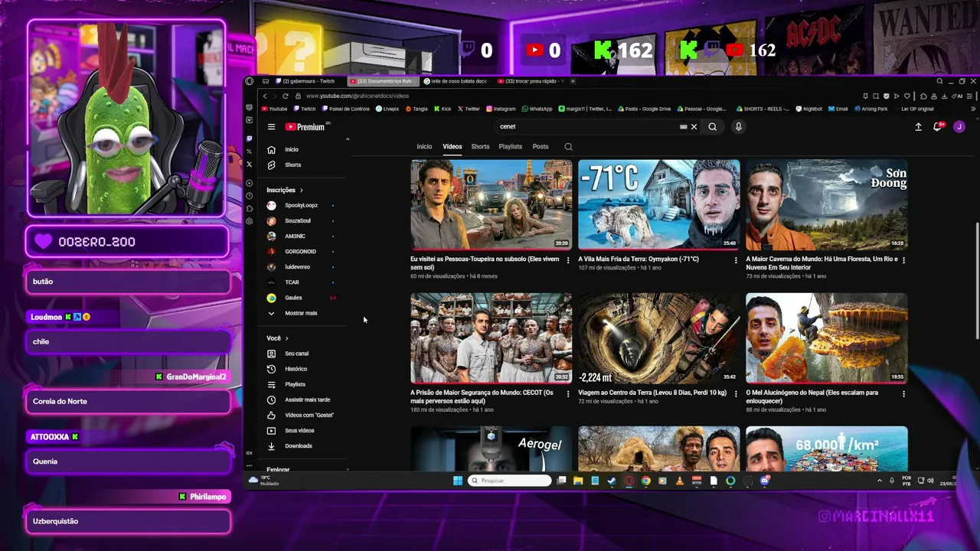Open options menu for Maior Caverna video
The width and height of the screenshot is (980, 551).
tap(903, 260)
